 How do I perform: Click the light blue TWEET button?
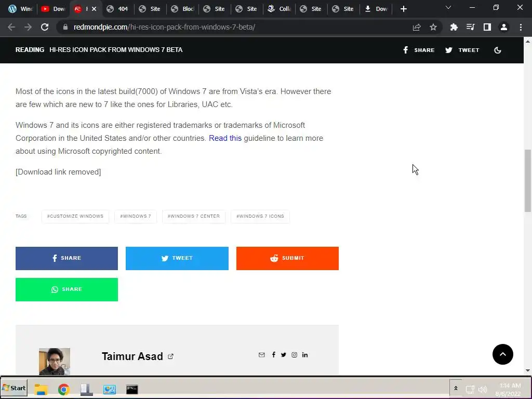tap(177, 258)
